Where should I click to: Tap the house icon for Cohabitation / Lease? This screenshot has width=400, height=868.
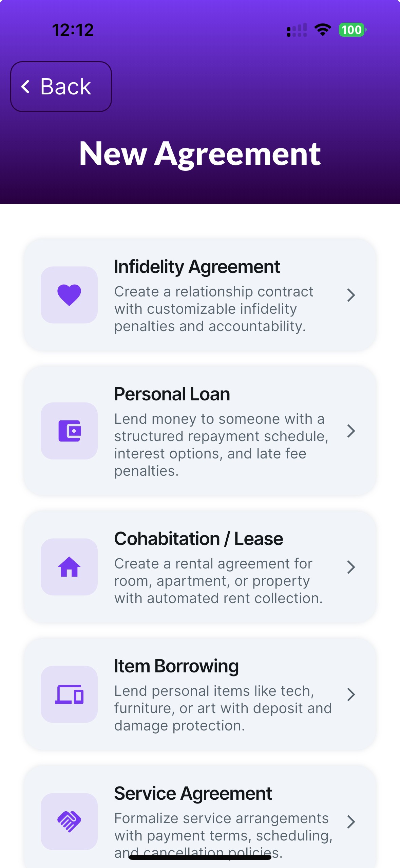(x=69, y=566)
